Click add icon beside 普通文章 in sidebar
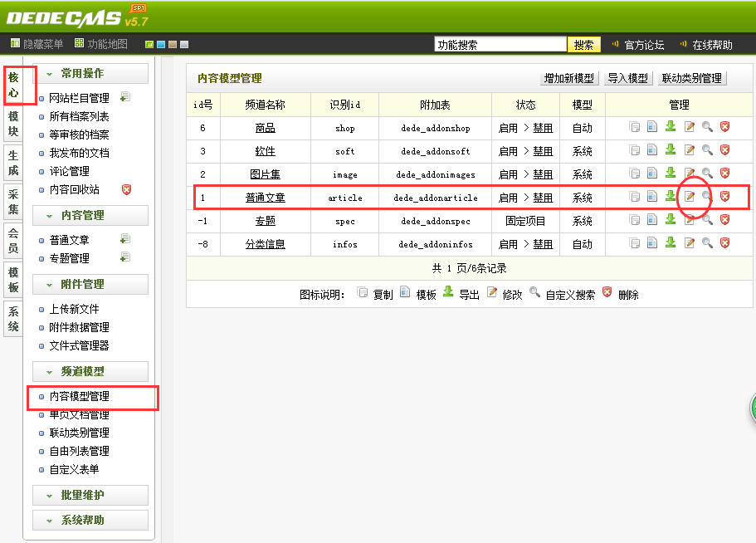The height and width of the screenshot is (543, 756). tap(125, 239)
